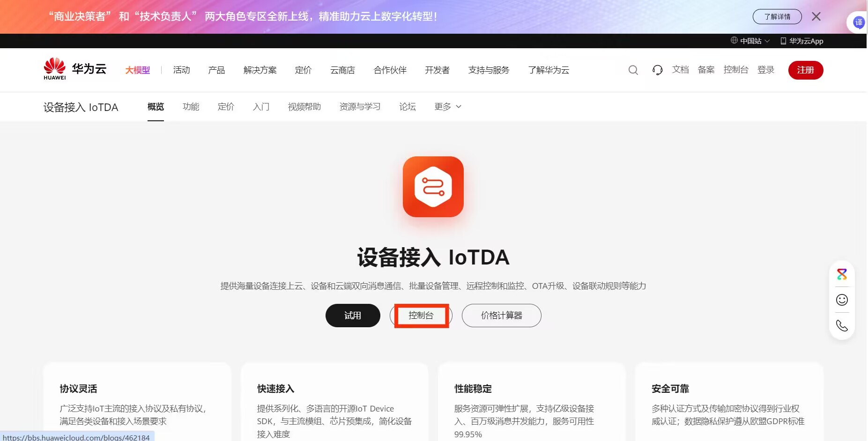Click the headset customer service icon
The image size is (868, 441).
[657, 70]
